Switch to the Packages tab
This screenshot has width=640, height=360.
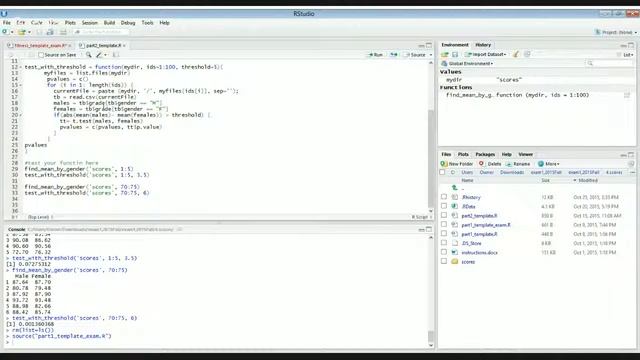[485, 154]
